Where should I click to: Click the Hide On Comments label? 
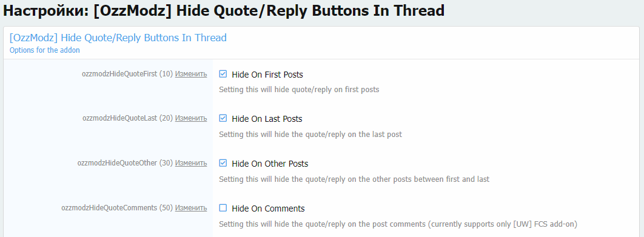[x=268, y=209]
